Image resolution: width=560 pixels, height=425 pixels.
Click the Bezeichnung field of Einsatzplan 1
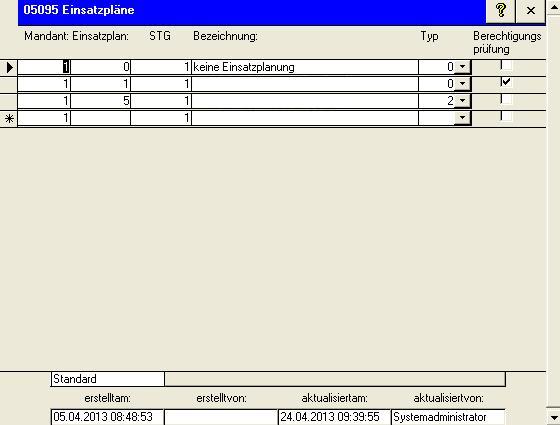tap(305, 84)
